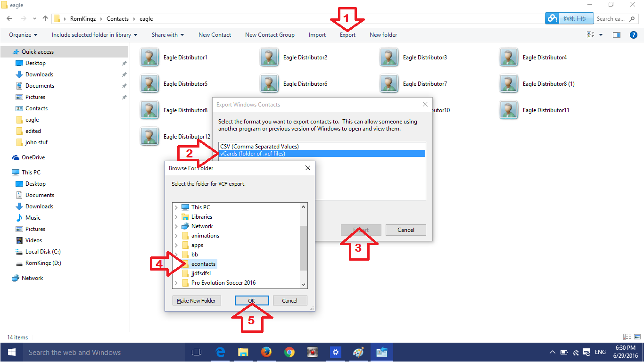
Task: Click the back navigation arrow
Action: pos(9,18)
